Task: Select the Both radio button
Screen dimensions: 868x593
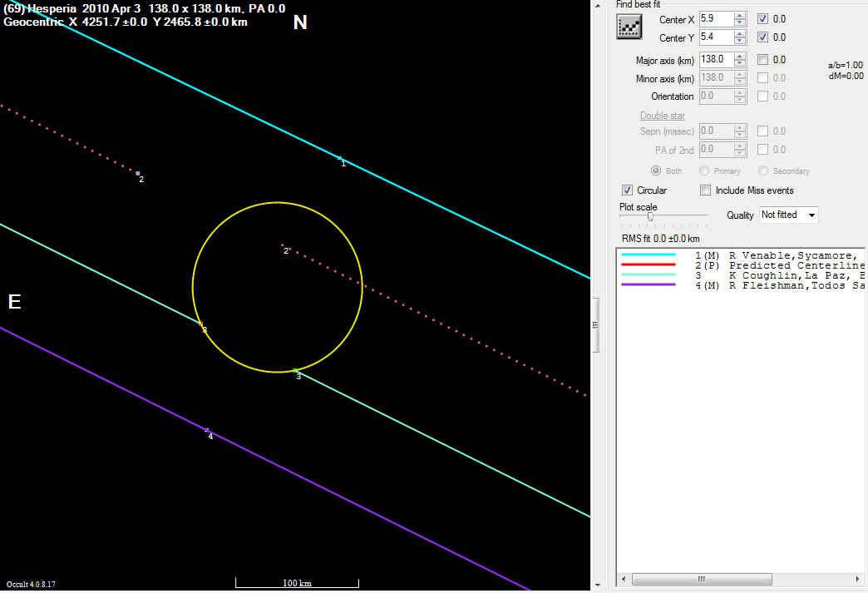Action: 656,170
